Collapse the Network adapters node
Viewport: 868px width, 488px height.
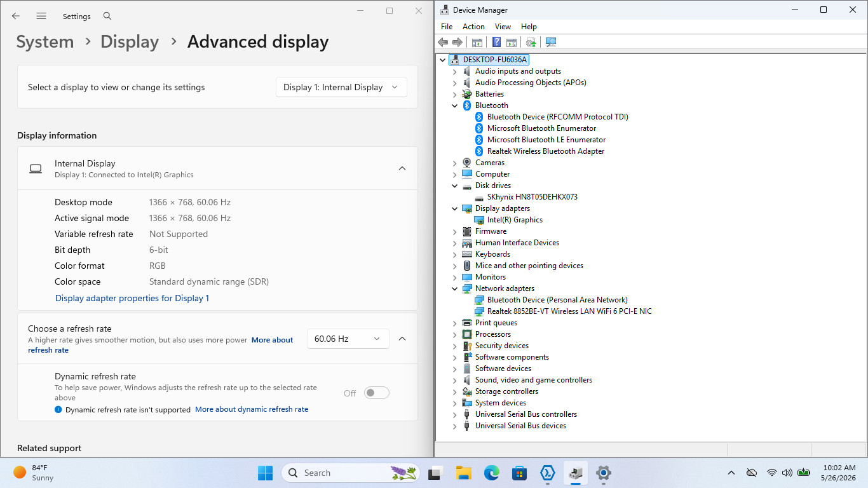click(x=454, y=288)
